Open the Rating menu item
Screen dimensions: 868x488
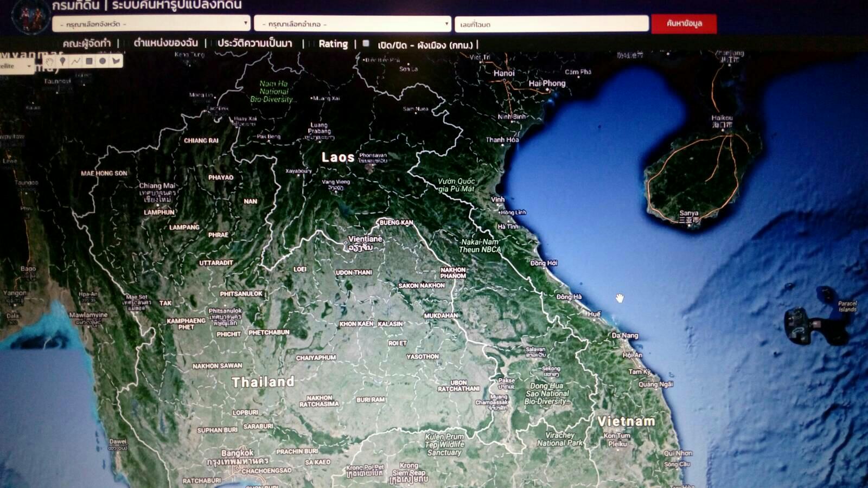click(333, 44)
